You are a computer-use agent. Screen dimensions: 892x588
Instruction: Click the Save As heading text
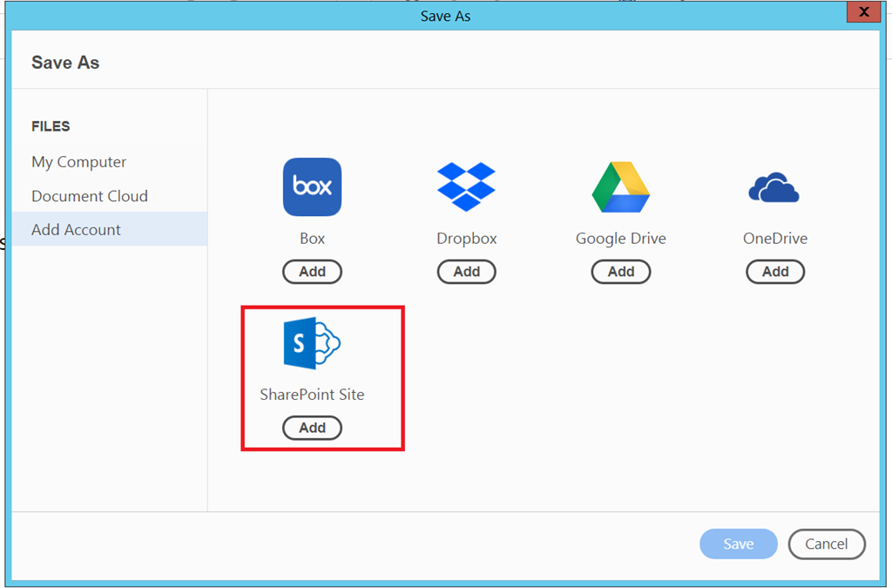coord(65,63)
